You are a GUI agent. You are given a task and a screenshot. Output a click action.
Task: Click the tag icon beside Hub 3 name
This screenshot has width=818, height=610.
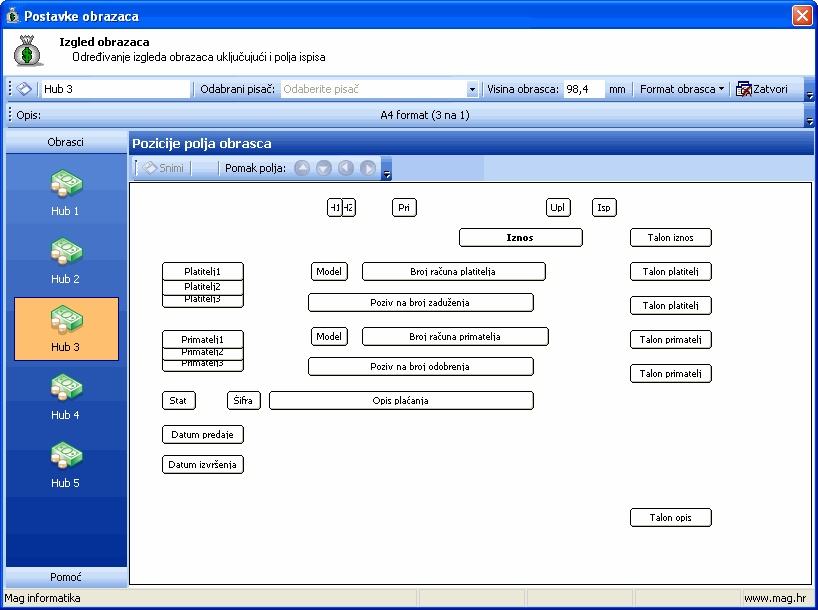[x=24, y=89]
